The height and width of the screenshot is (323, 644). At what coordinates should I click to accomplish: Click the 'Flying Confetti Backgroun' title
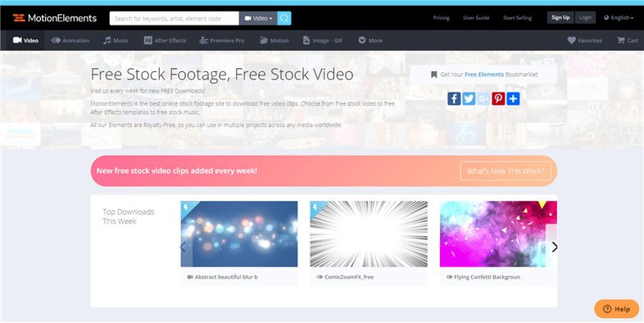point(488,277)
